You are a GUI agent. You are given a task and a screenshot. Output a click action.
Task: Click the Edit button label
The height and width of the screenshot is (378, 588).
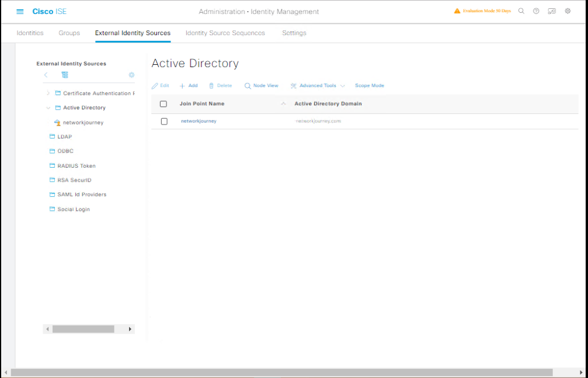(165, 85)
